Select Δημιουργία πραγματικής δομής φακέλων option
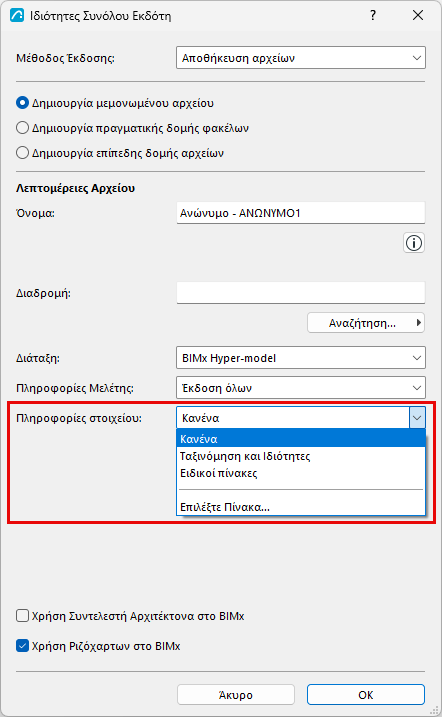 point(22,128)
